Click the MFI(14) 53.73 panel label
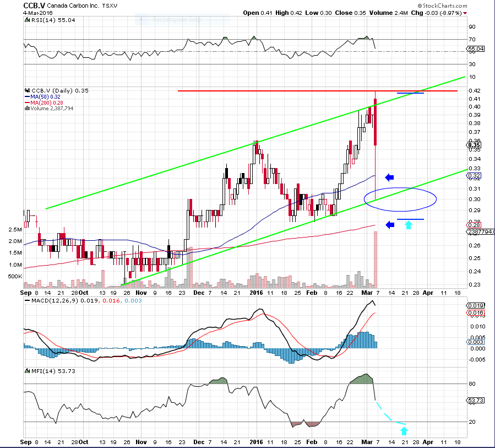This screenshot has height=448, width=495. click(x=53, y=371)
